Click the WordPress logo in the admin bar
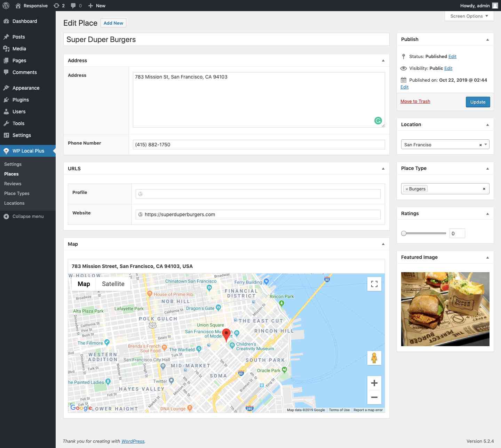The height and width of the screenshot is (448, 501). pyautogui.click(x=5, y=6)
